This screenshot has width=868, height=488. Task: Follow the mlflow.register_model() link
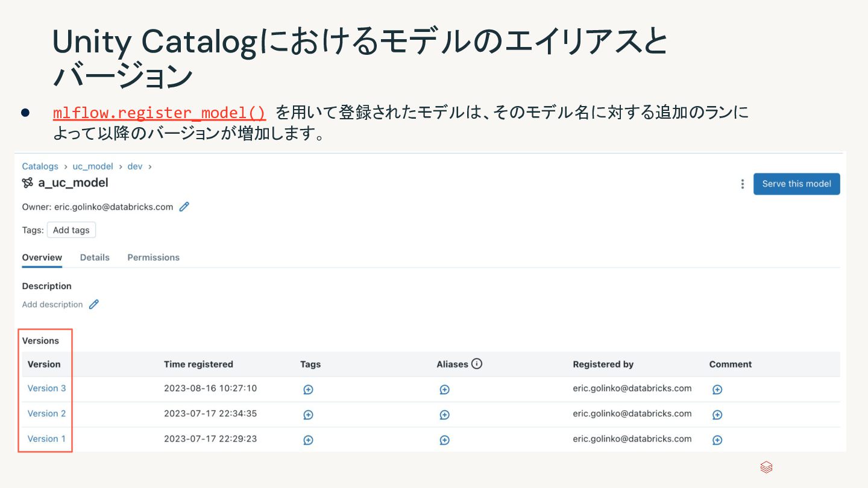pyautogui.click(x=159, y=113)
